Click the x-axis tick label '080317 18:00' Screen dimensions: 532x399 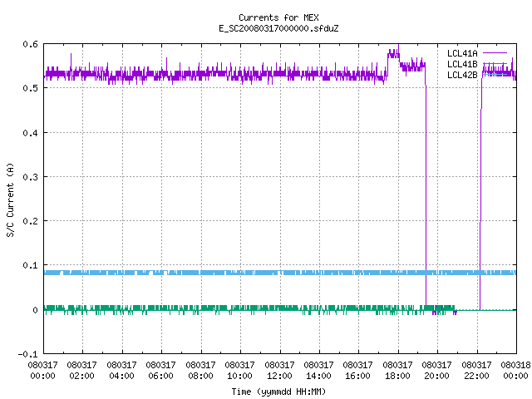(x=397, y=371)
